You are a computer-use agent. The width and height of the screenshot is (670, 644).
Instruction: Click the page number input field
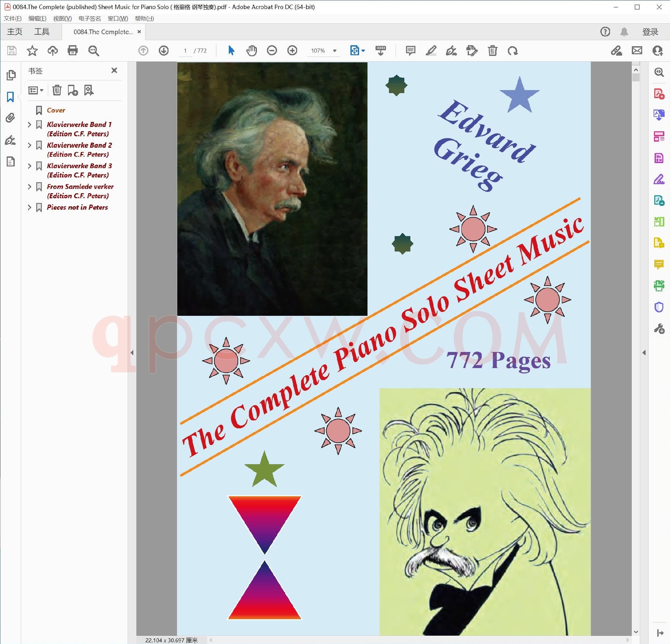point(185,51)
